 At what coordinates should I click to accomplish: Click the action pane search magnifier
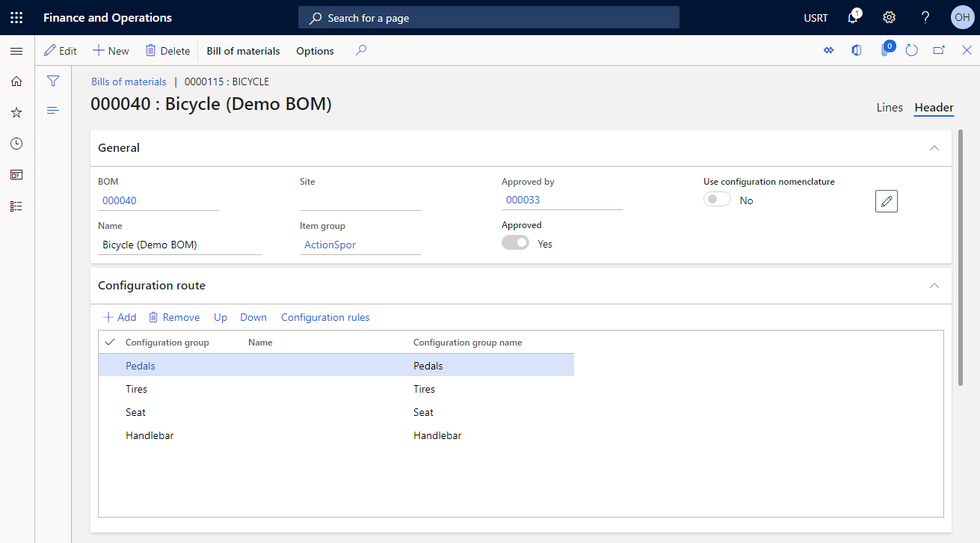[x=361, y=51]
